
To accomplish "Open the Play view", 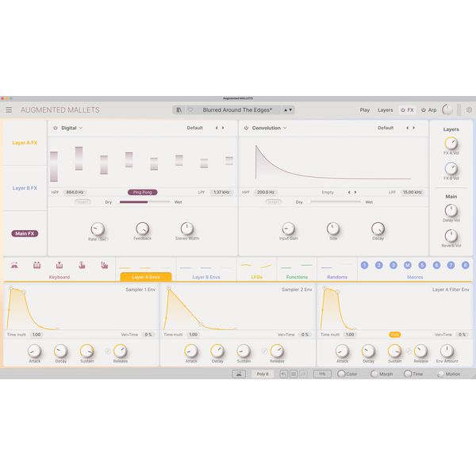I will [x=365, y=110].
